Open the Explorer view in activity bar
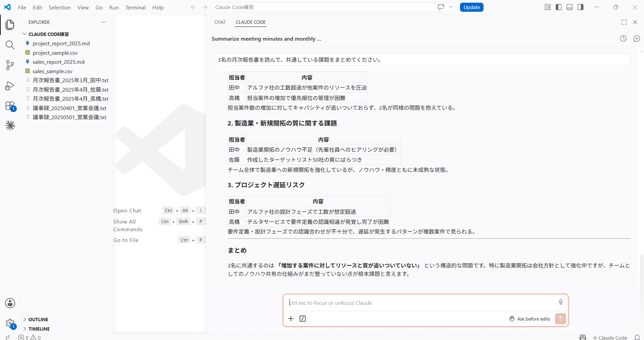 10,25
